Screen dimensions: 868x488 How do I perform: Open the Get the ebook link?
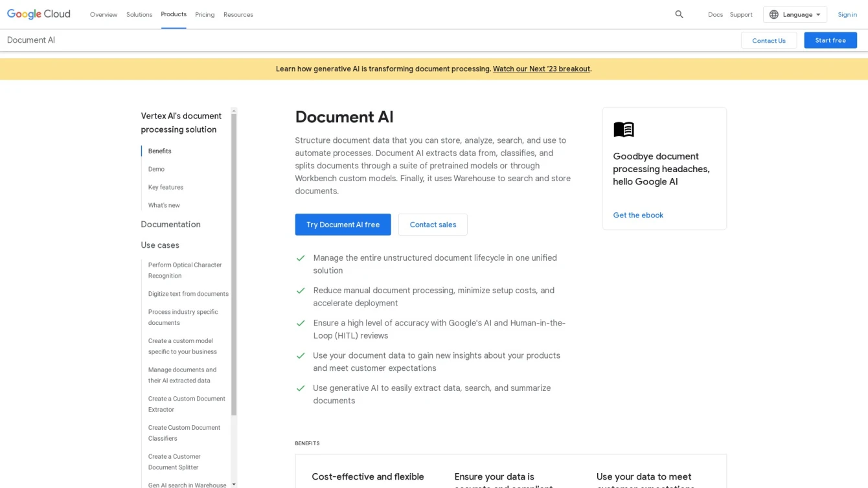(638, 216)
